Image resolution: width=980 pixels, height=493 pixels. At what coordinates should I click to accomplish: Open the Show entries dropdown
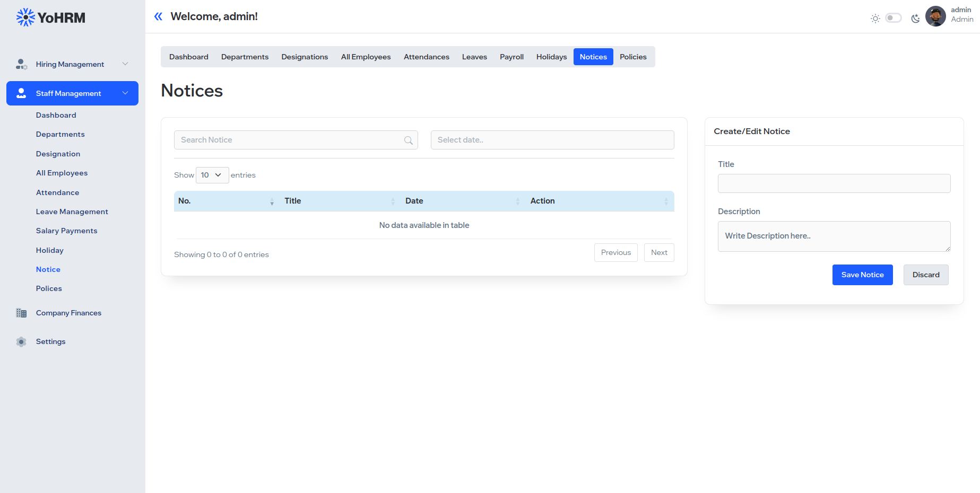pos(212,175)
